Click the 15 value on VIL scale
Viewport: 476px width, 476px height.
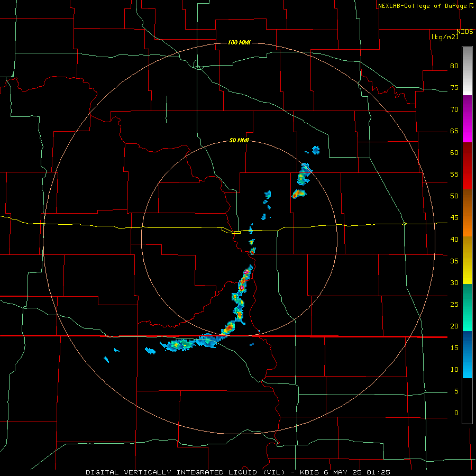click(x=454, y=347)
